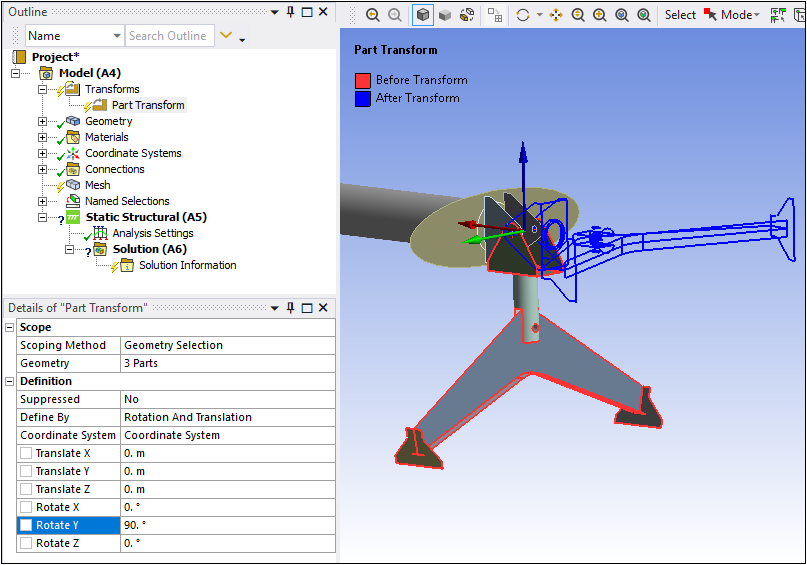The height and width of the screenshot is (565, 807).
Task: Select the Part Transform tree item
Action: (x=148, y=105)
